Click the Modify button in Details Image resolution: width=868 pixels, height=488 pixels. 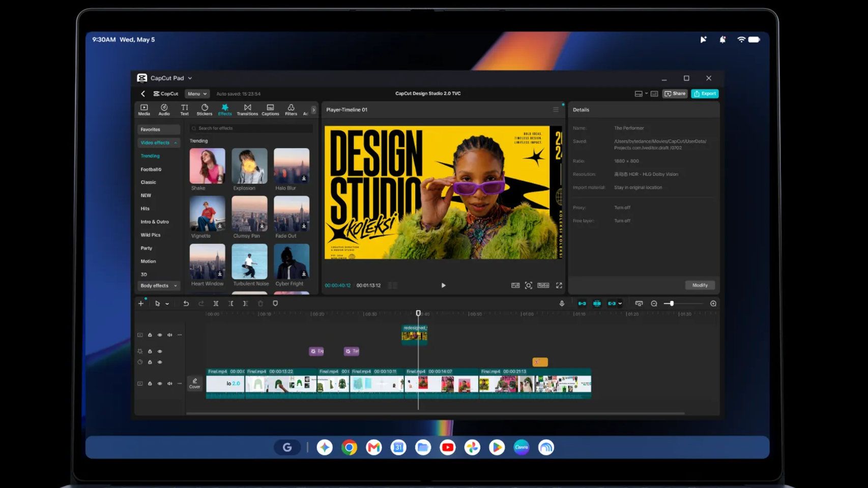[700, 285]
